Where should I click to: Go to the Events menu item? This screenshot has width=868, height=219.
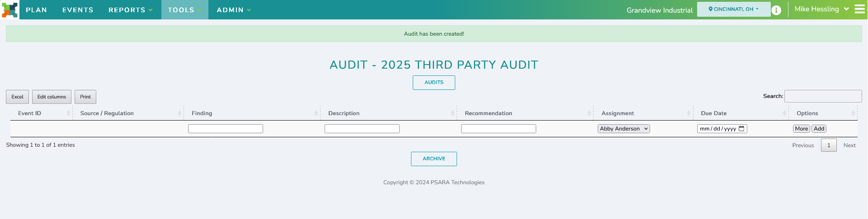pos(78,10)
